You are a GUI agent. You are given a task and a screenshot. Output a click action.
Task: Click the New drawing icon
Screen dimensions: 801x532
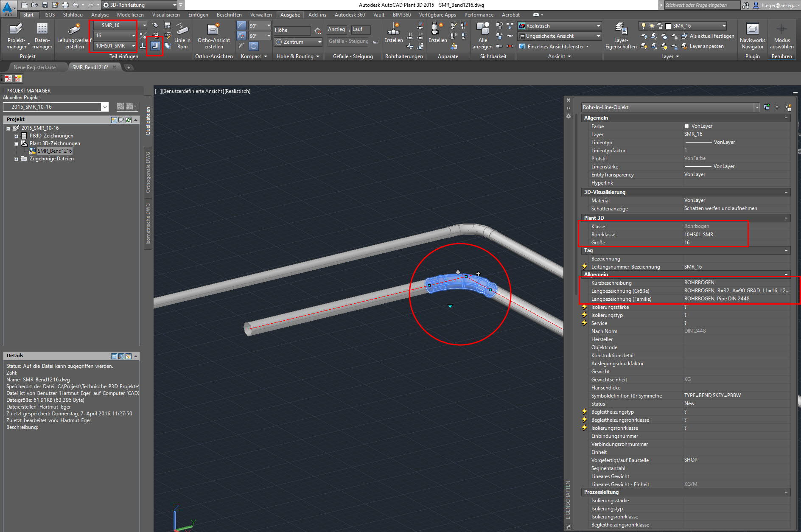[x=25, y=5]
